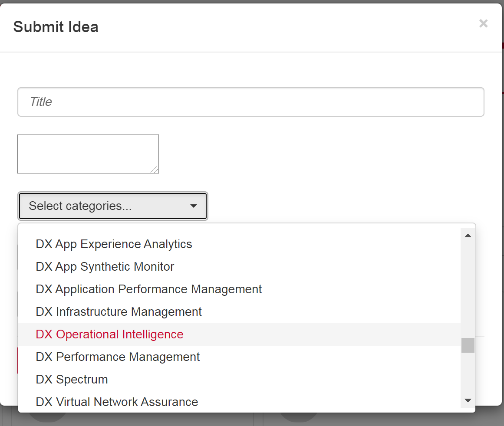
Task: Click the caret arrow in Select categories
Action: [x=194, y=206]
